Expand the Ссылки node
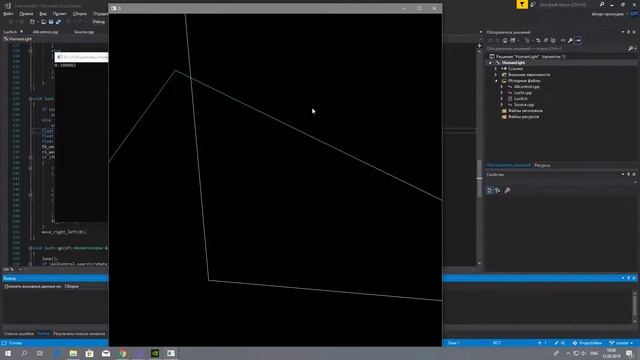 click(496, 69)
